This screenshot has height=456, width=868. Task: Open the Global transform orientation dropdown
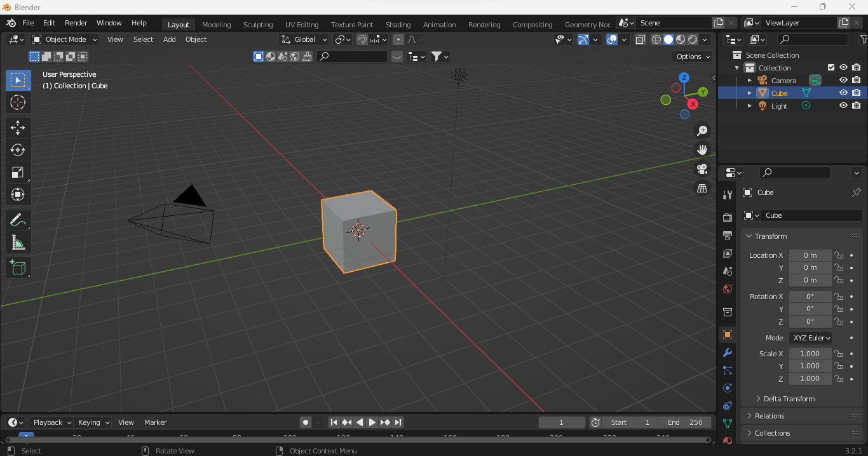point(304,39)
